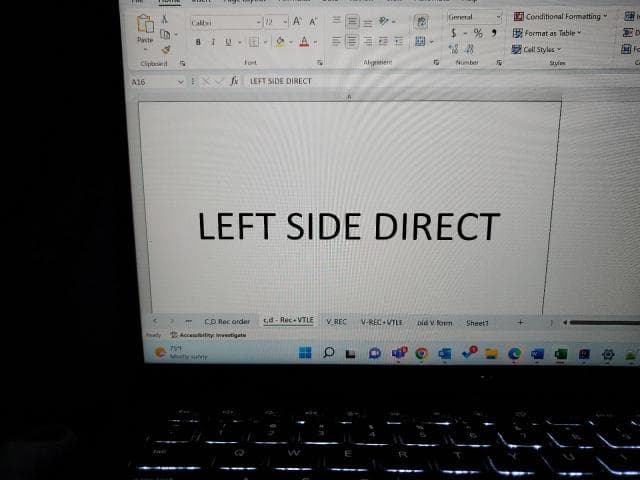
Task: Open the font size dropdown
Action: click(x=284, y=22)
